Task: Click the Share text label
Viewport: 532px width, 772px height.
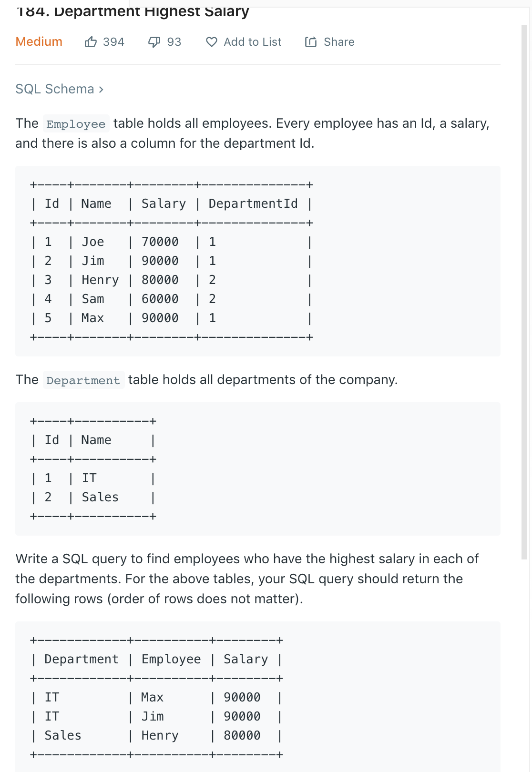Action: point(339,42)
